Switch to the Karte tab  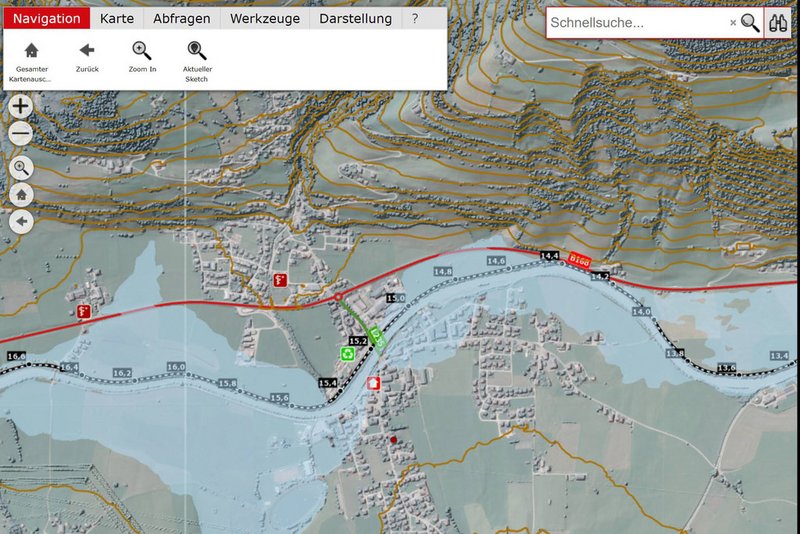tap(117, 18)
